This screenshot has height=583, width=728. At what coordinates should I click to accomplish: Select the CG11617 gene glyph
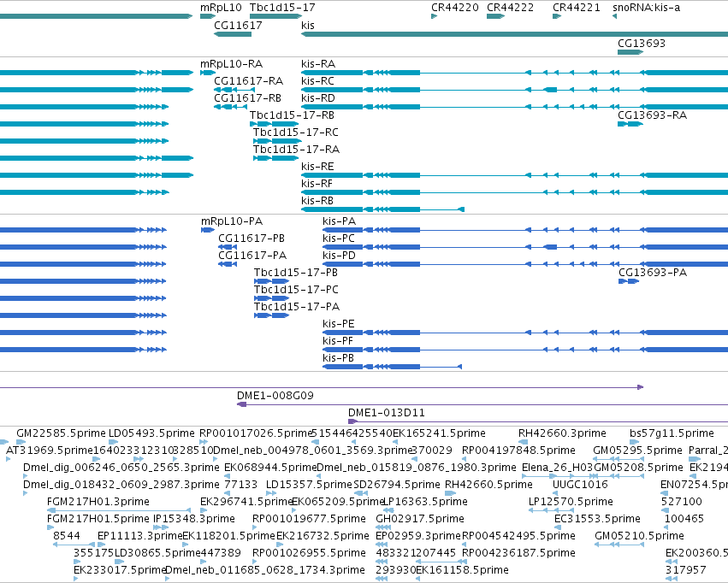point(233,34)
